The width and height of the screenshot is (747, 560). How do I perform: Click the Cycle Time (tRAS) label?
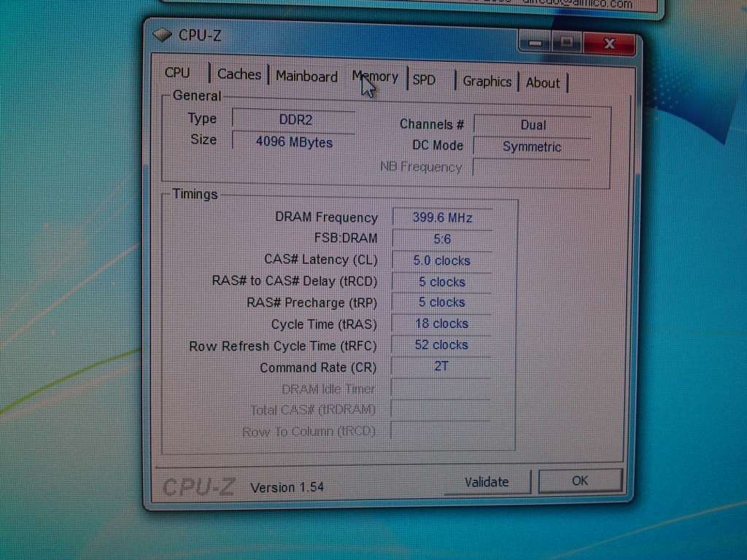[324, 324]
